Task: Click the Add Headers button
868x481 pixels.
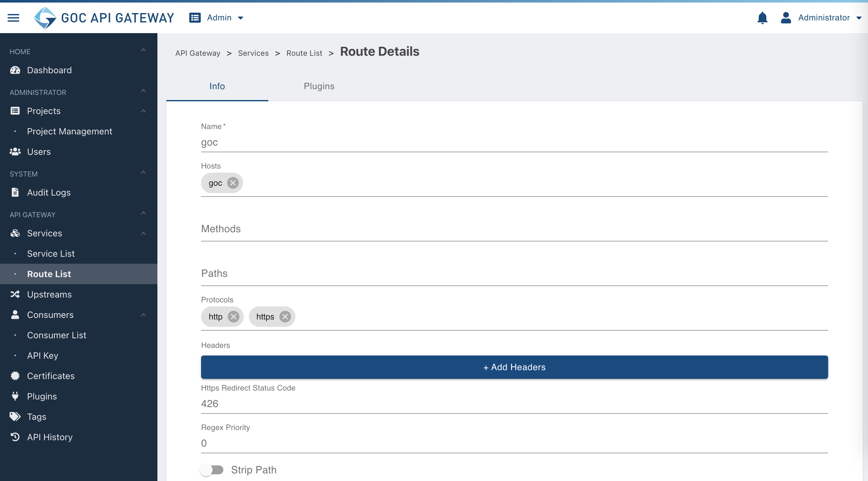Action: [514, 367]
